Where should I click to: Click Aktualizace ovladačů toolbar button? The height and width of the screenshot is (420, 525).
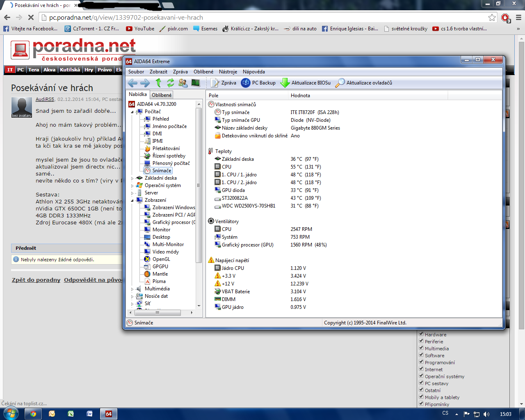click(364, 83)
